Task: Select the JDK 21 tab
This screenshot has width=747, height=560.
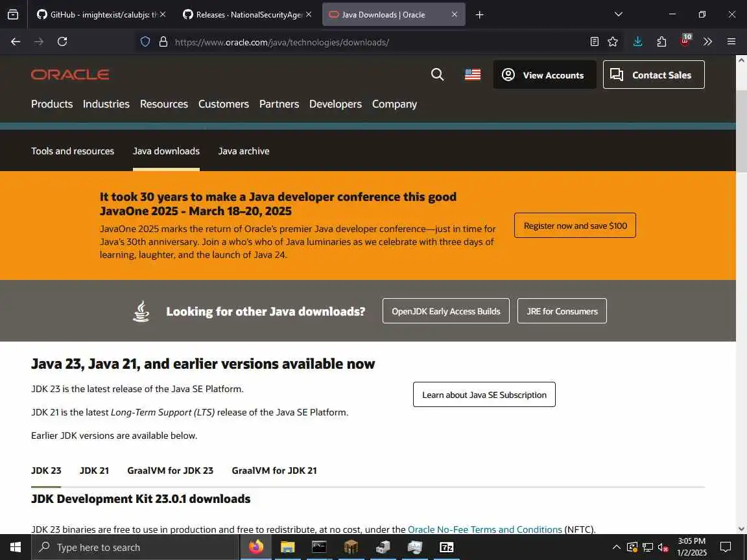Action: (x=94, y=471)
